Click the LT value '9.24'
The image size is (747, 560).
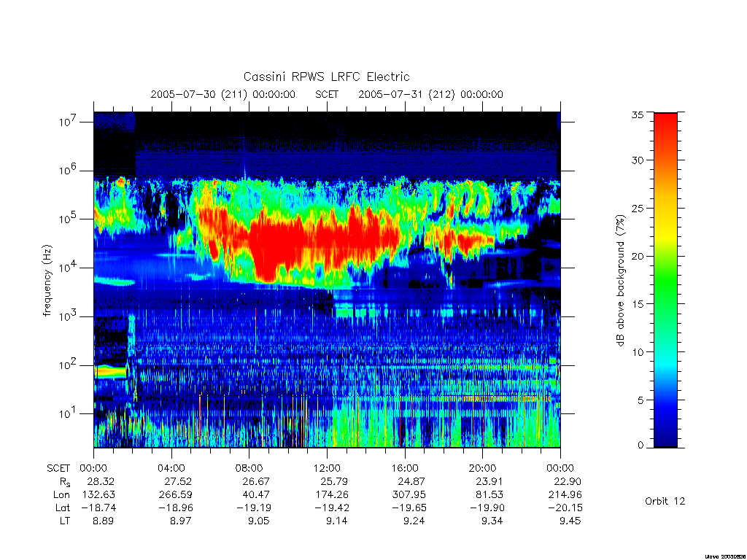[414, 521]
